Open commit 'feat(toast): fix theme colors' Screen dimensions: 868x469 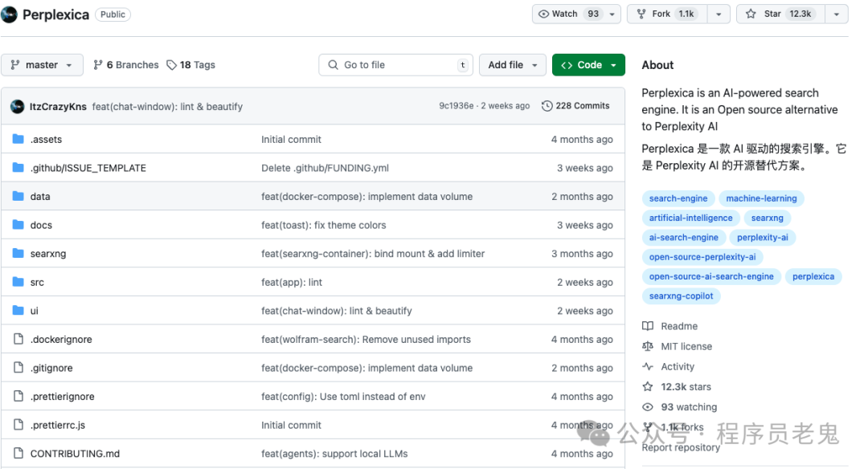(324, 225)
